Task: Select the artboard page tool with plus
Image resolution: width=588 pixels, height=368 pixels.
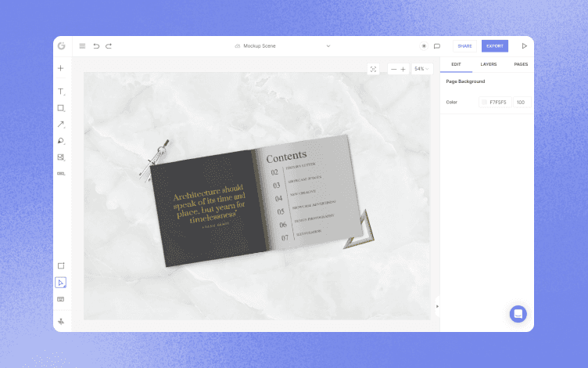Action: coord(61,266)
